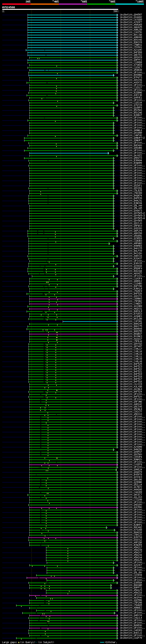Click the UniRef100_C0HI50 entry
146x644 pixels.
click(131, 32)
